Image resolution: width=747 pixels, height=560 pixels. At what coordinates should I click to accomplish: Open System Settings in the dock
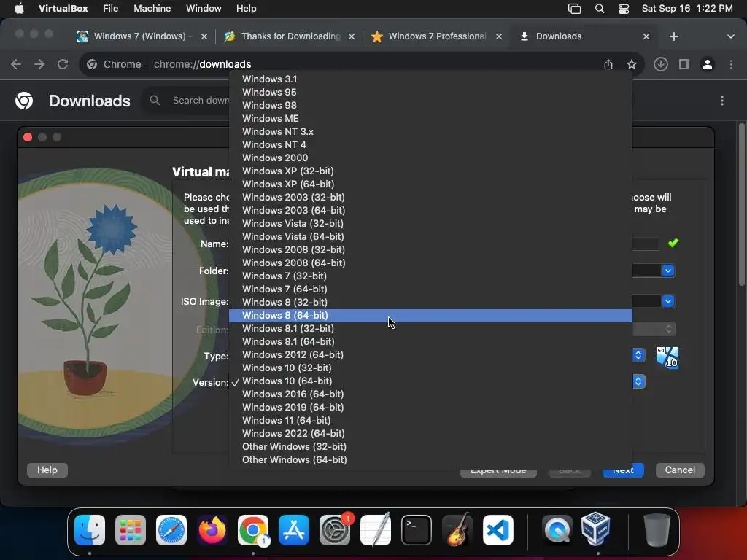point(334,530)
